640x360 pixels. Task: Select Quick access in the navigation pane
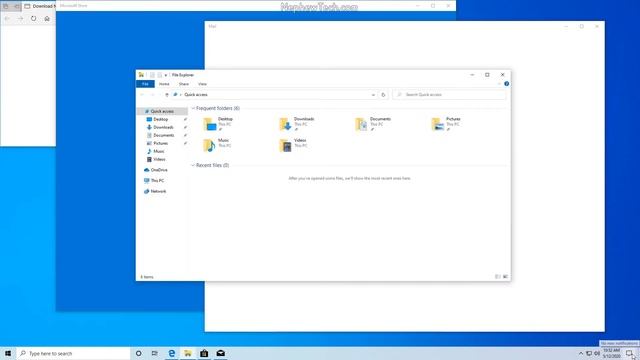162,111
